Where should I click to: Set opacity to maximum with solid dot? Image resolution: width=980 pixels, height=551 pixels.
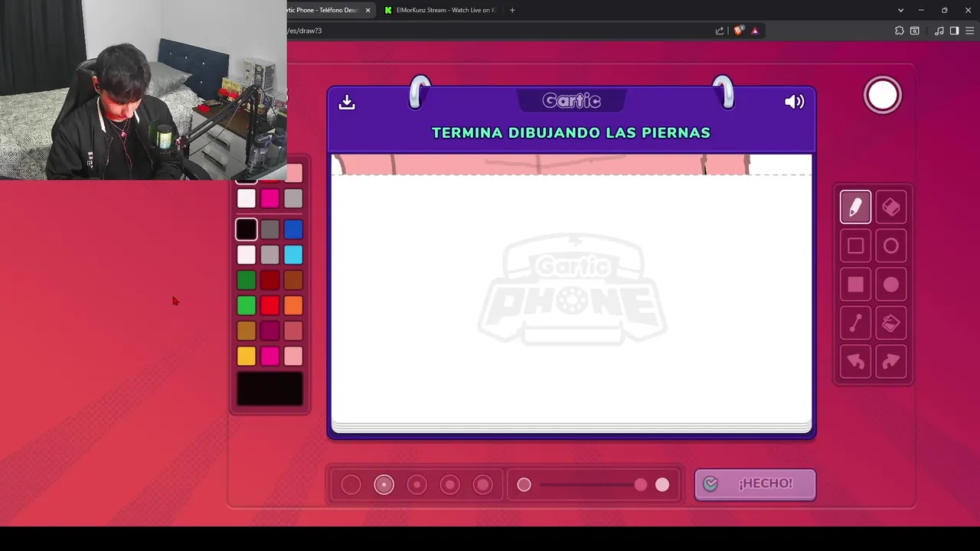(x=662, y=484)
